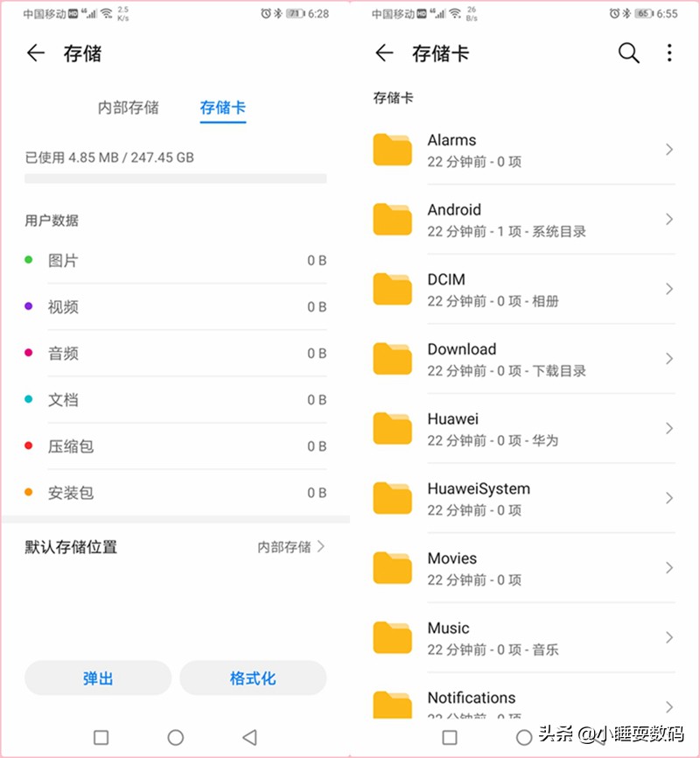Select the 压缩包 category row
Screen dimensions: 700x758
click(175, 446)
